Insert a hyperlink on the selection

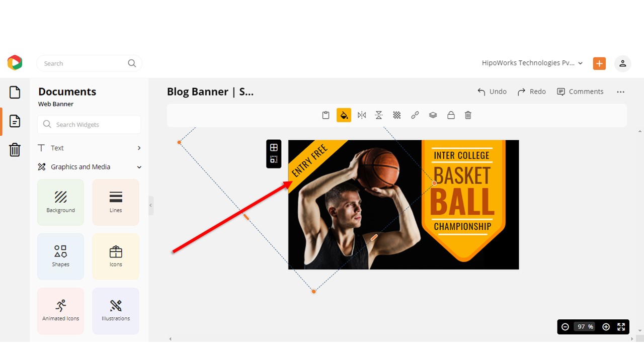(x=415, y=115)
